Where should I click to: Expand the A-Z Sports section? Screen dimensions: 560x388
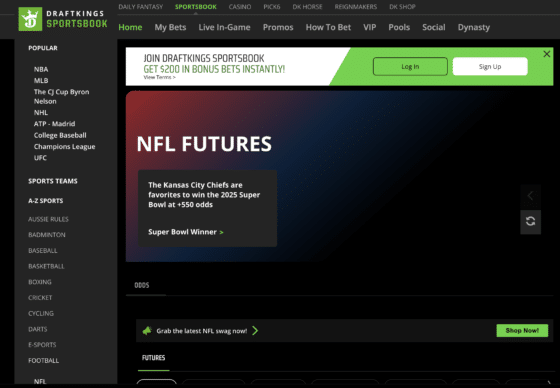click(x=46, y=201)
